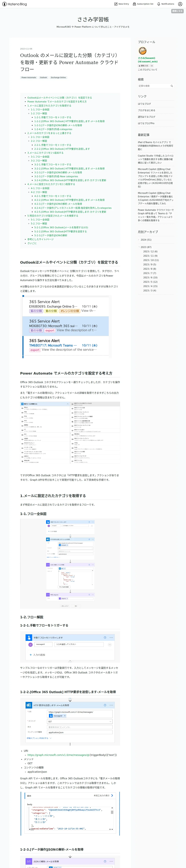Image resolution: width=186 pixels, height=868 pixels.
Task: Click the search magnifier icon
Action: 172,86
